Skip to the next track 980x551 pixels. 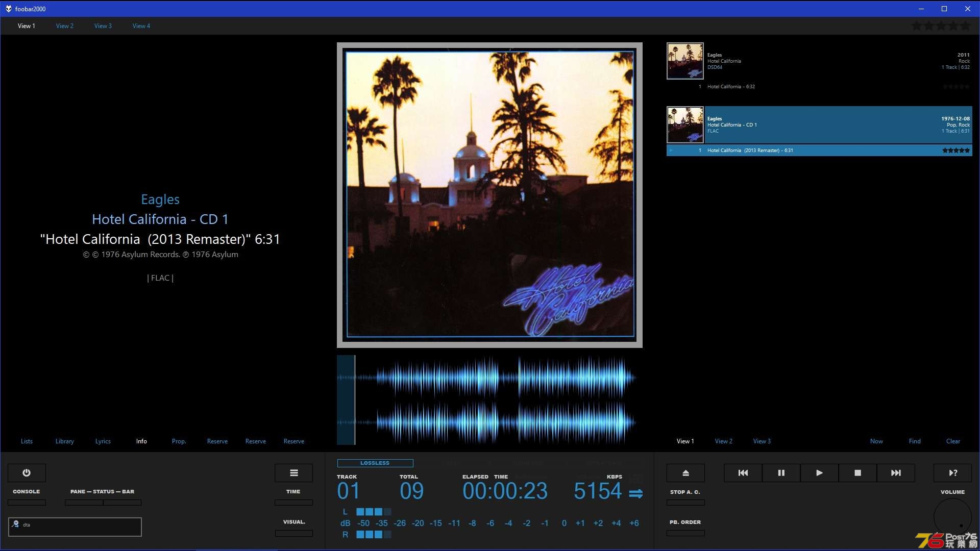[896, 473]
